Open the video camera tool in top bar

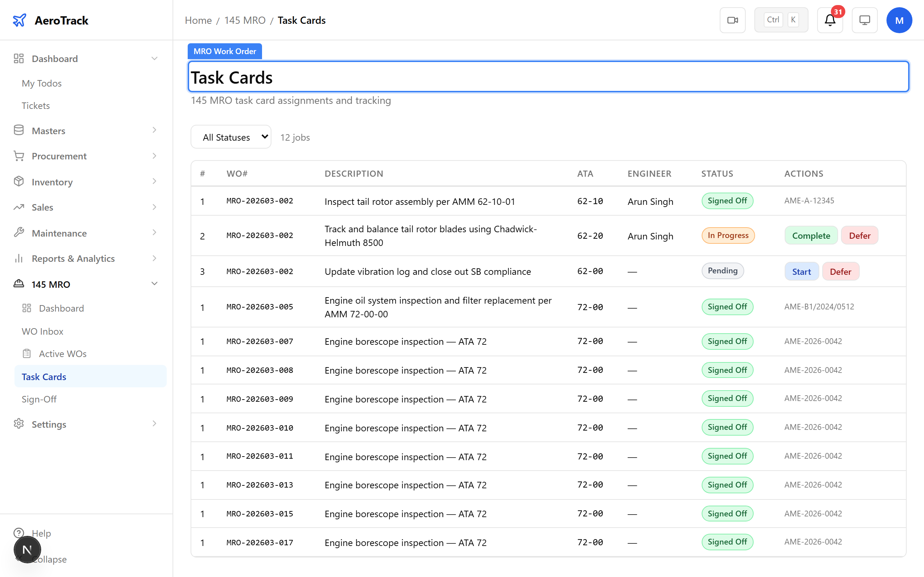[x=732, y=20]
